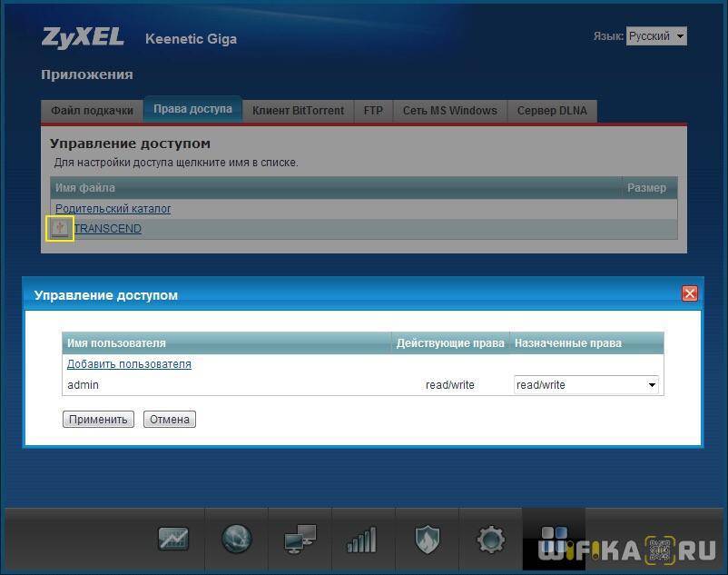Viewport: 728px width, 575px height.
Task: Switch to the Клиент BitTorrent tab
Action: pos(298,111)
